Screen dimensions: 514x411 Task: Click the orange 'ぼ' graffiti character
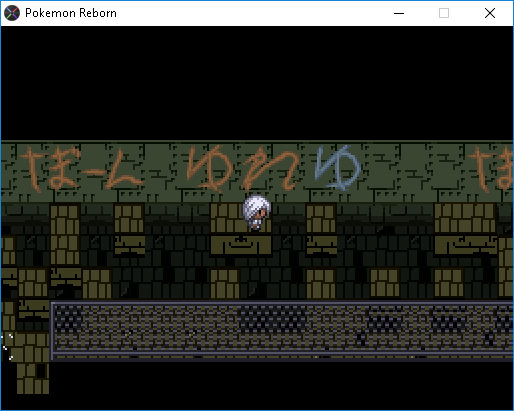[x=64, y=168]
